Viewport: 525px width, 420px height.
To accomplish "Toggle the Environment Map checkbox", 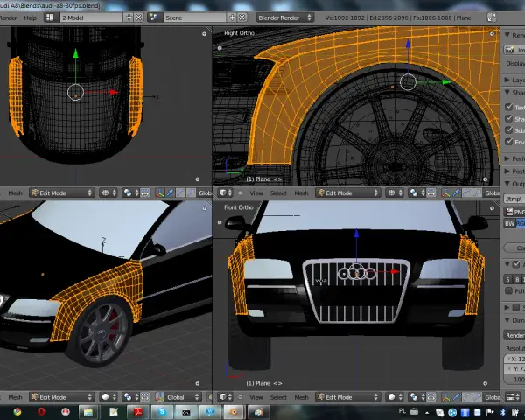I will pyautogui.click(x=509, y=142).
